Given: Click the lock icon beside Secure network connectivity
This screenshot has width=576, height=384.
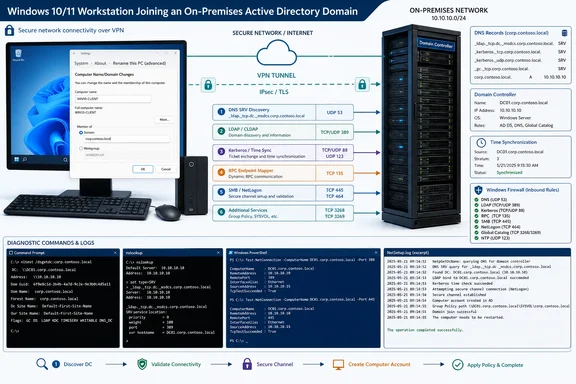Looking at the screenshot, I should click(9, 30).
